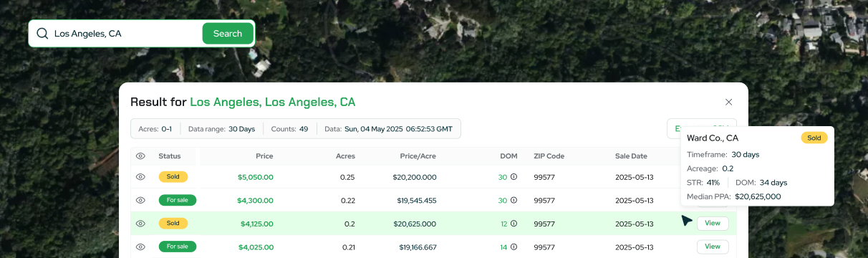Click the price $4,025.00
The height and width of the screenshot is (258, 868).
[x=255, y=247]
